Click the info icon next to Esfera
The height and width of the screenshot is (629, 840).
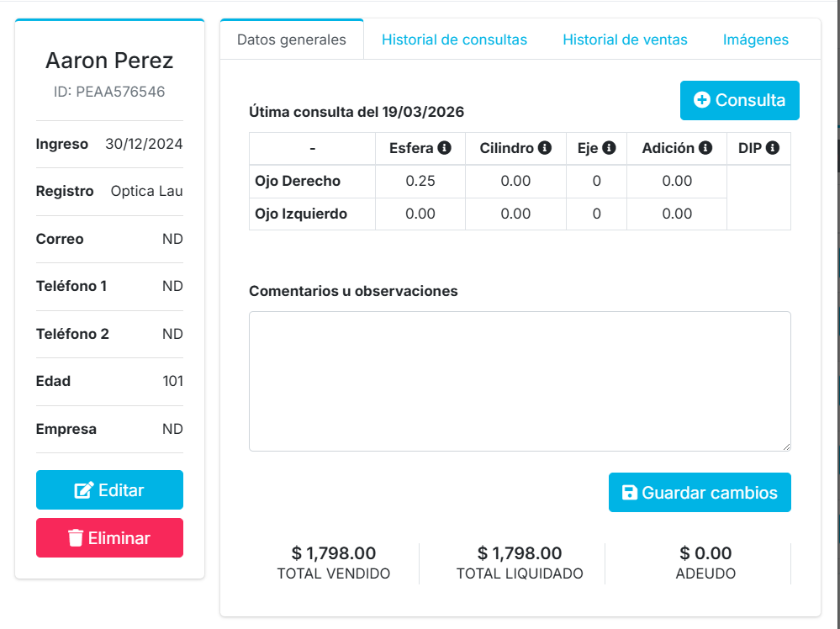[x=445, y=148]
